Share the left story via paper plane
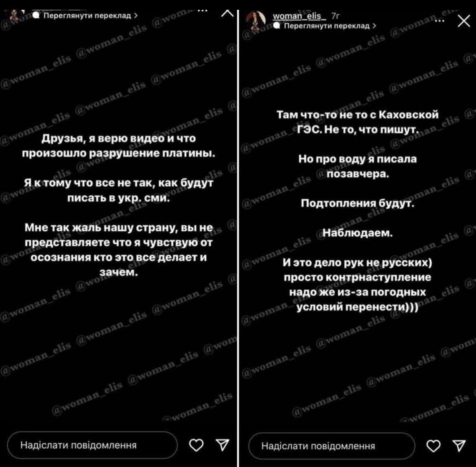Image resolution: width=476 pixels, height=467 pixels. (222, 445)
